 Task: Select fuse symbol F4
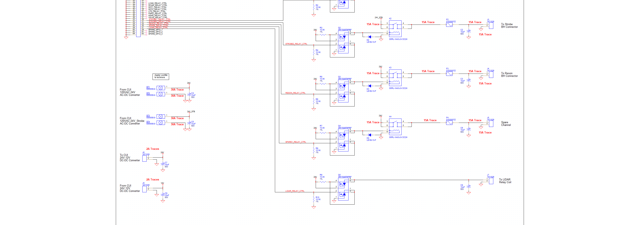(449, 123)
